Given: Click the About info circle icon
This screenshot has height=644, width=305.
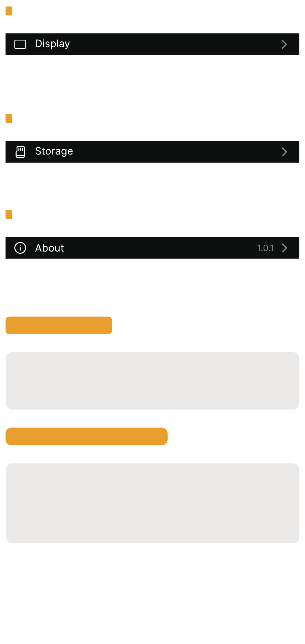Looking at the screenshot, I should point(20,248).
